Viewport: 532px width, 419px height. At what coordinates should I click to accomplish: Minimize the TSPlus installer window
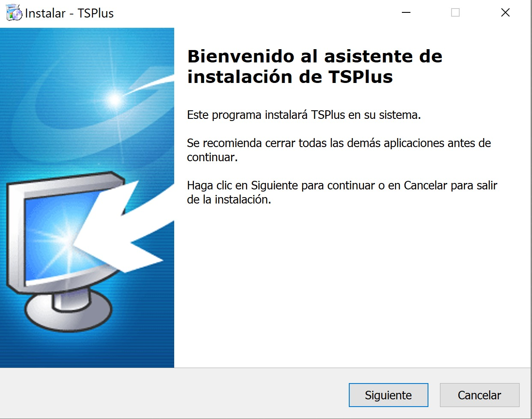click(406, 13)
